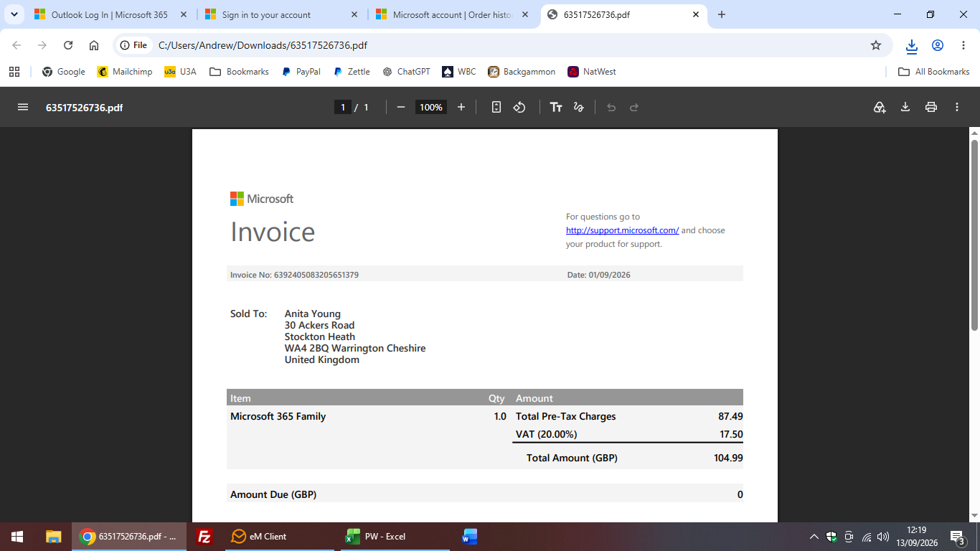
Task: Select the draw annotation tool
Action: tap(579, 107)
